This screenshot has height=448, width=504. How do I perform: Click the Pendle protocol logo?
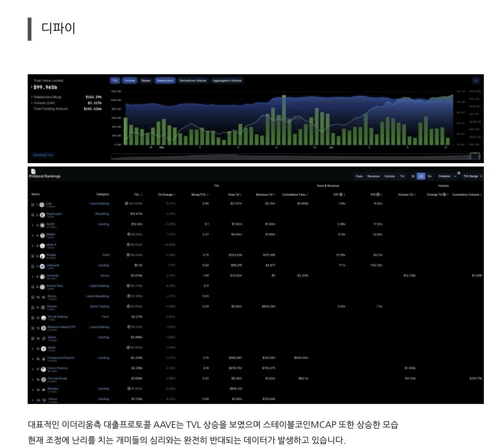coord(42,256)
